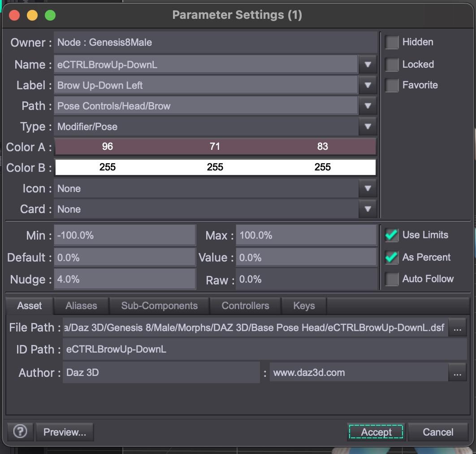Enable the Hidden checkbox
The height and width of the screenshot is (454, 476).
pyautogui.click(x=392, y=42)
